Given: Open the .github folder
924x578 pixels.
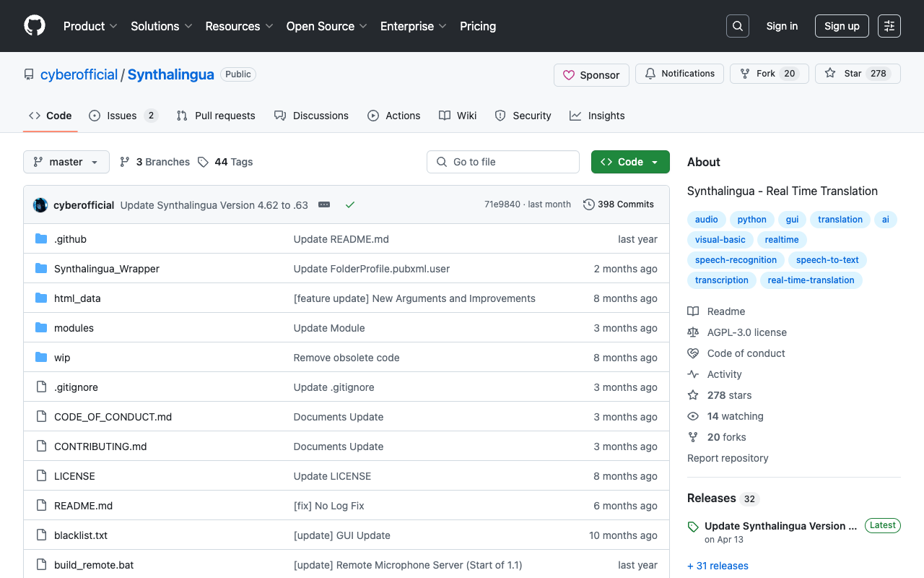Looking at the screenshot, I should [x=70, y=239].
